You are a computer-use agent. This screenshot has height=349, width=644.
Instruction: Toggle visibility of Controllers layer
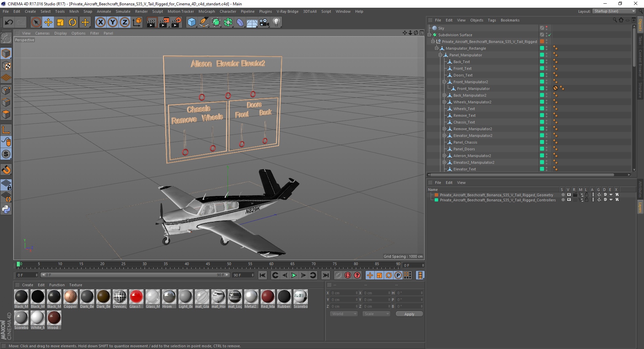coord(569,200)
